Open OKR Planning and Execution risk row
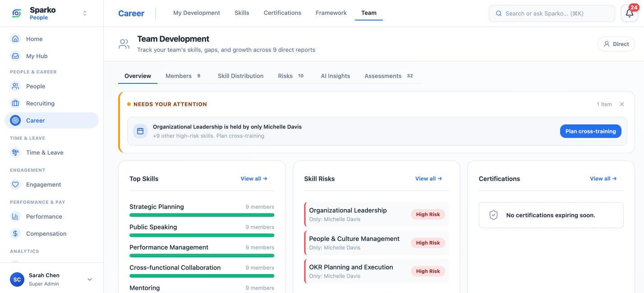Viewport: 644px width, 293px height. [x=377, y=271]
